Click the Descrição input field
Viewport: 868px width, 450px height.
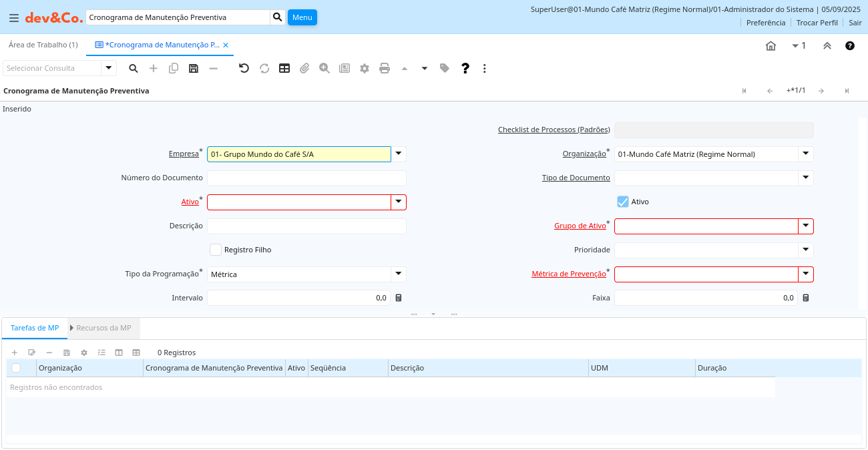[x=306, y=226]
